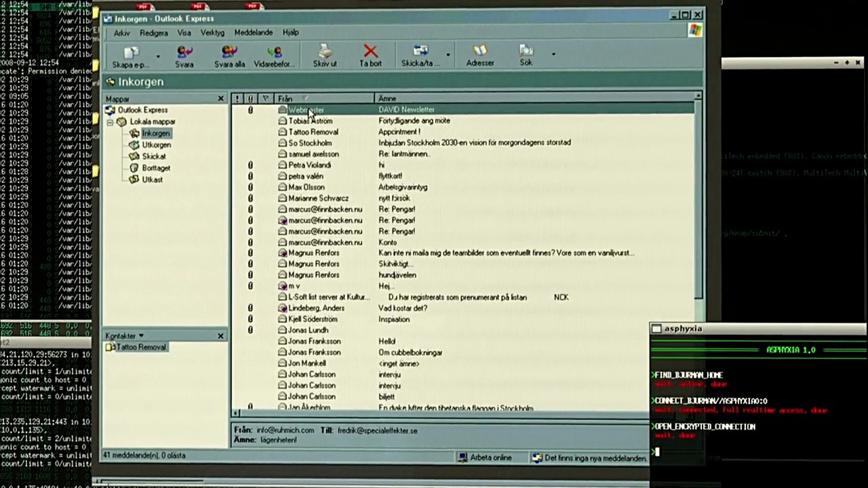Open the dropdown arrow next to Sök
The image size is (868, 488).
[553, 54]
